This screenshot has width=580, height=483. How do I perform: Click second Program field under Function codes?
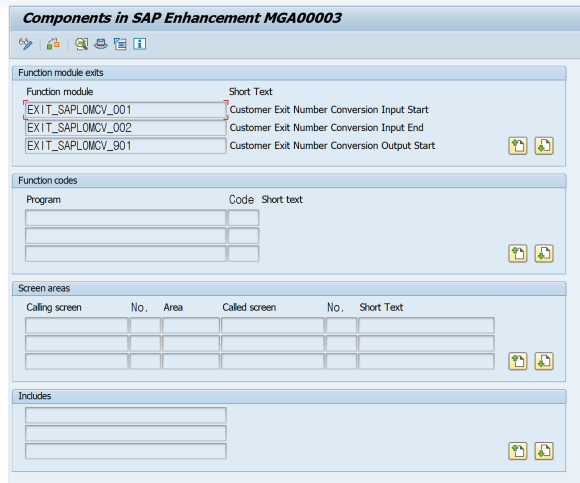[x=126, y=236]
